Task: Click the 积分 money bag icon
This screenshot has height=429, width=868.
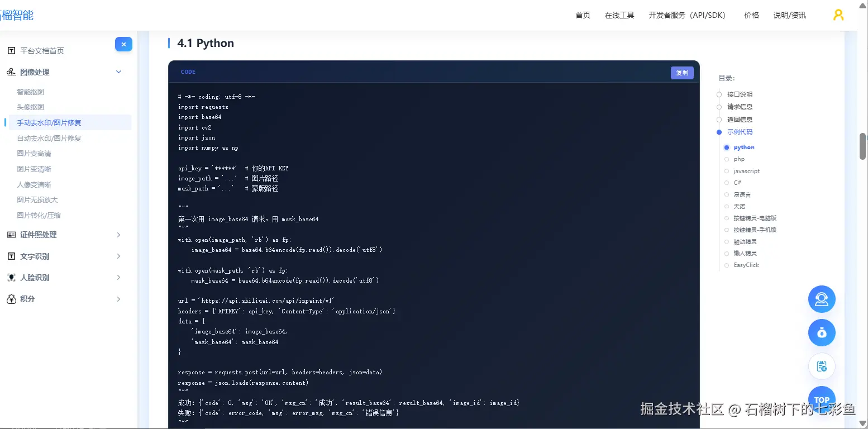Action: pos(11,299)
